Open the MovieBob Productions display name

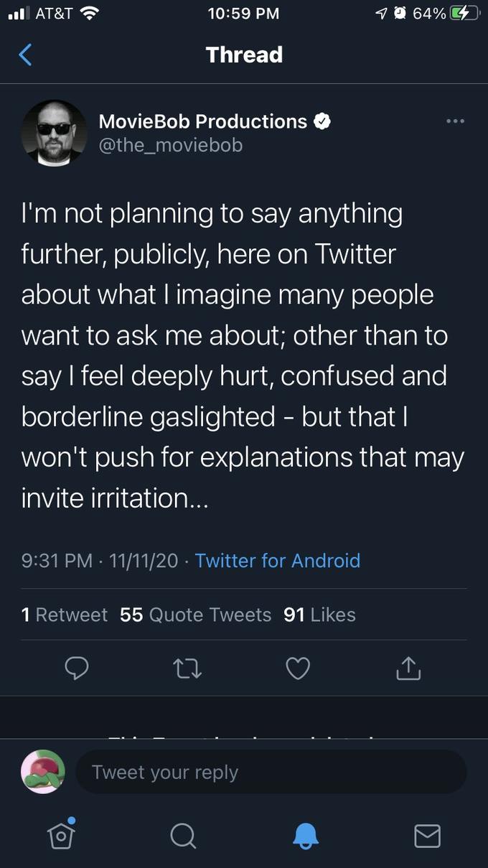point(202,121)
